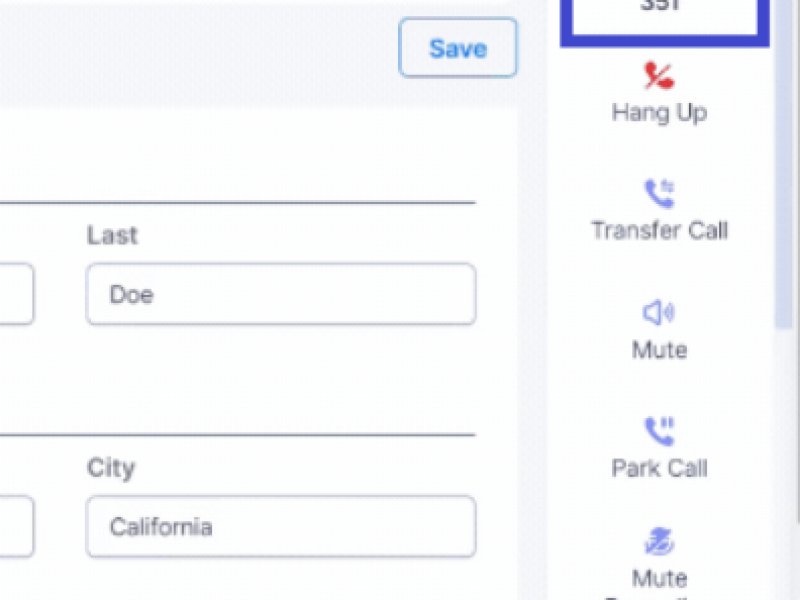Focus the Last name field containing Doe
Viewport: 800px width, 600px height.
[281, 294]
